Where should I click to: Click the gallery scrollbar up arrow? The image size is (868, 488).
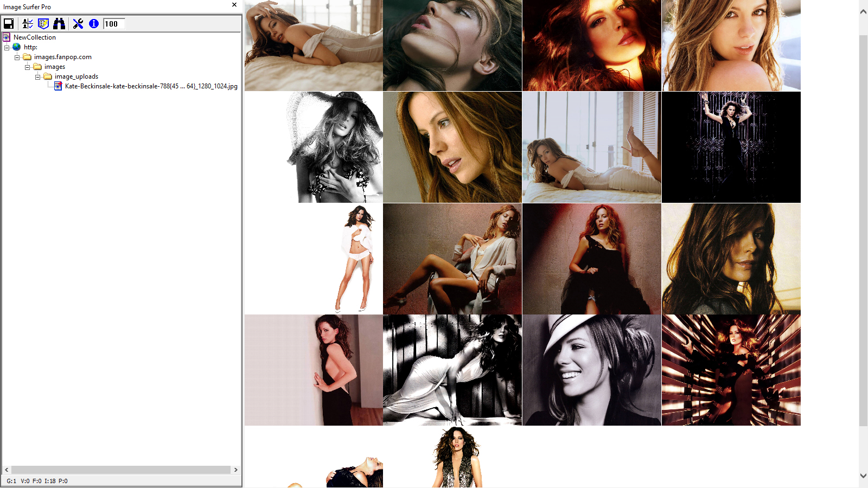[x=863, y=11]
